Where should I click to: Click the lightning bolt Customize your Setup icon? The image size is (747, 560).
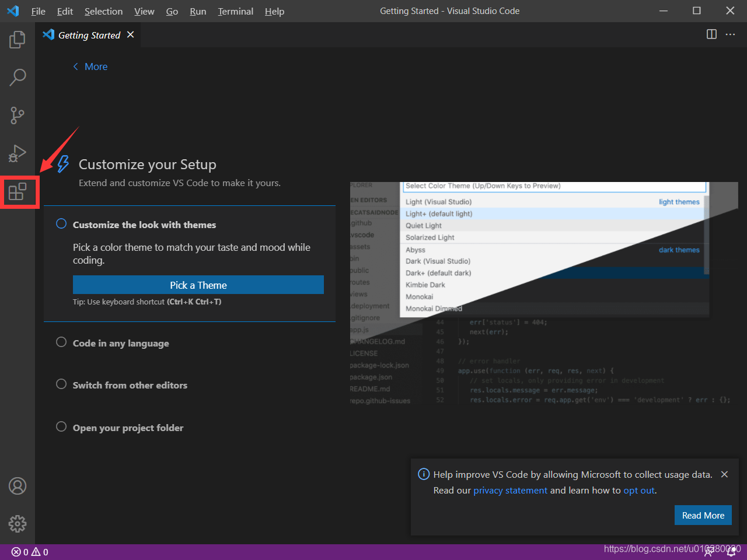(63, 164)
